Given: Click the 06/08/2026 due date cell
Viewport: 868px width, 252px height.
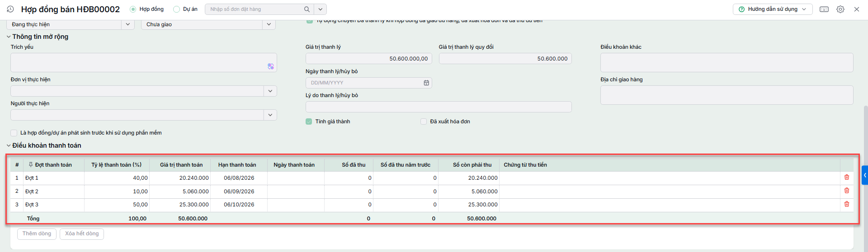Looking at the screenshot, I should point(239,178).
